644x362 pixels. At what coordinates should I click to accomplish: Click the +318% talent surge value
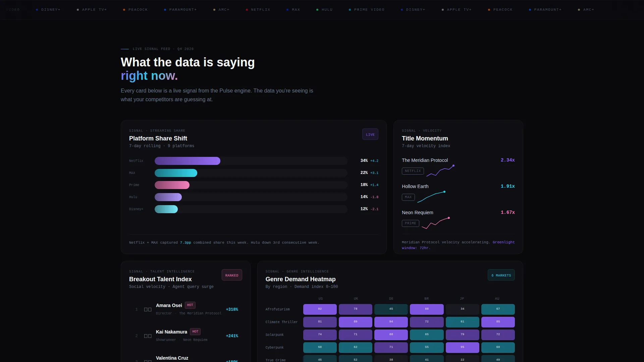click(x=232, y=309)
